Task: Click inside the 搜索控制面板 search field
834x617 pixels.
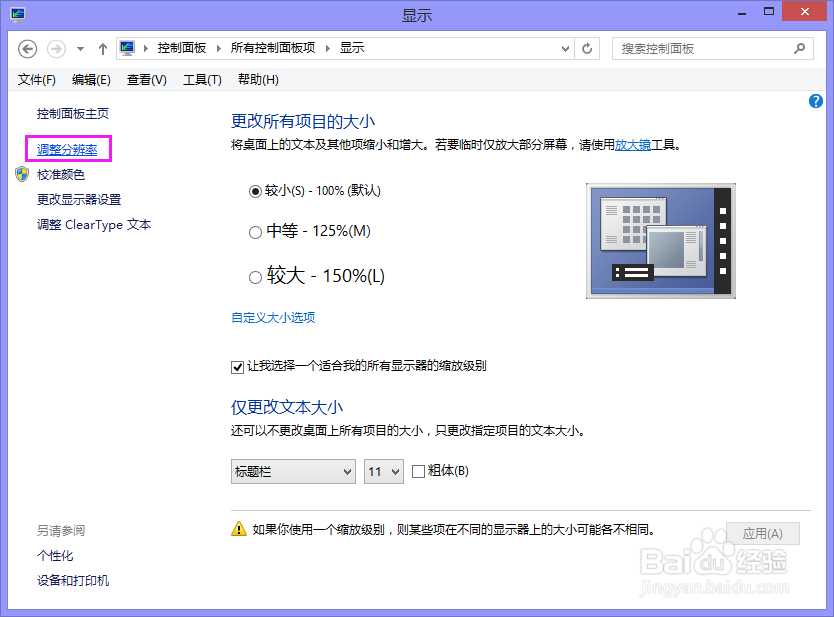Action: pyautogui.click(x=700, y=48)
